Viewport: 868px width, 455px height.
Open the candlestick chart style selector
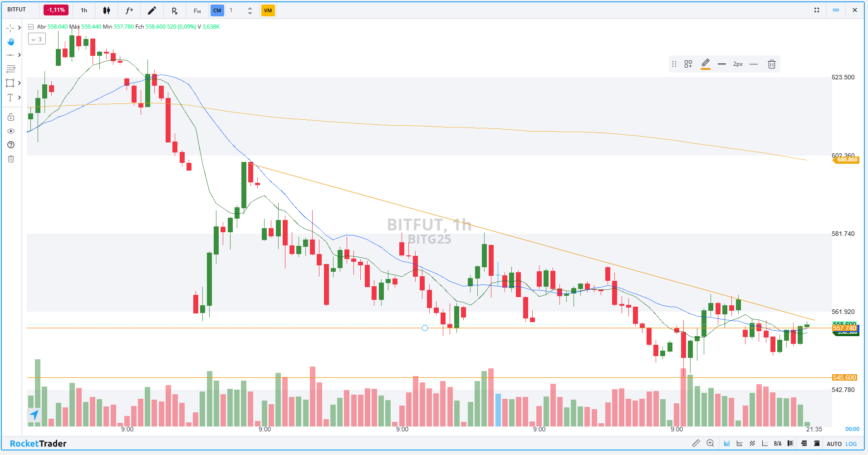point(106,10)
